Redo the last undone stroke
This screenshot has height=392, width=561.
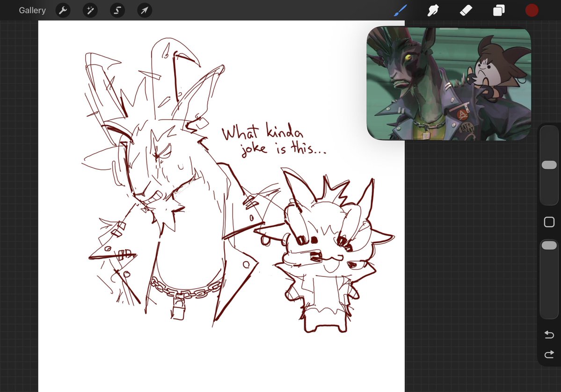(549, 355)
